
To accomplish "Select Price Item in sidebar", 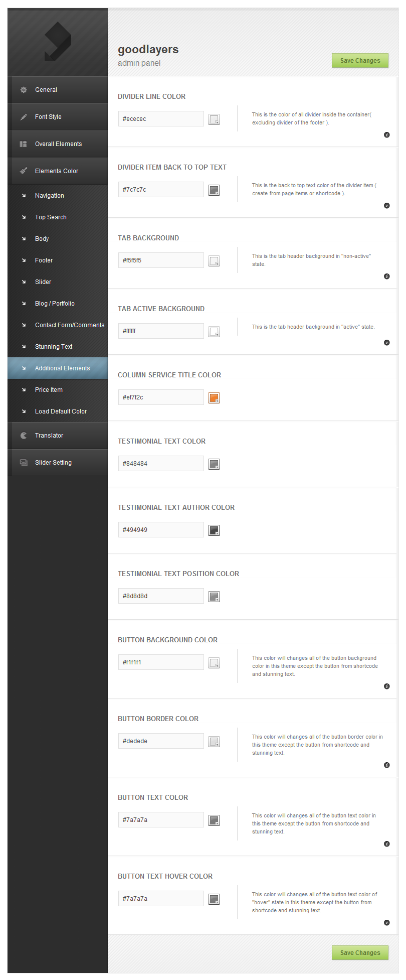I will tap(49, 390).
